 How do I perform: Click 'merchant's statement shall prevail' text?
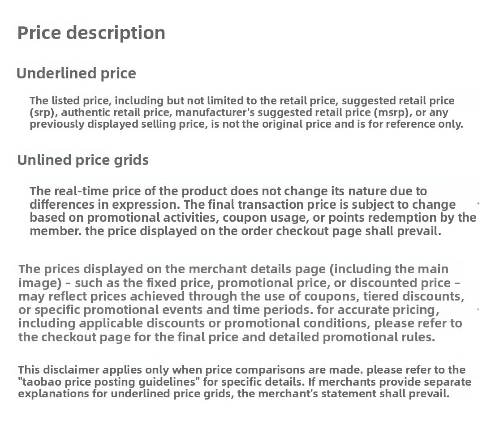point(354,394)
